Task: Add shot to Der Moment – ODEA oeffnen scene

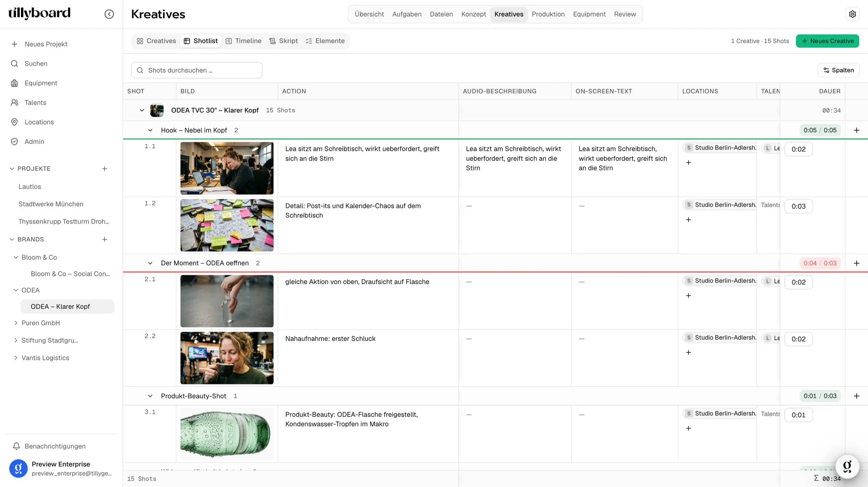Action: [856, 263]
